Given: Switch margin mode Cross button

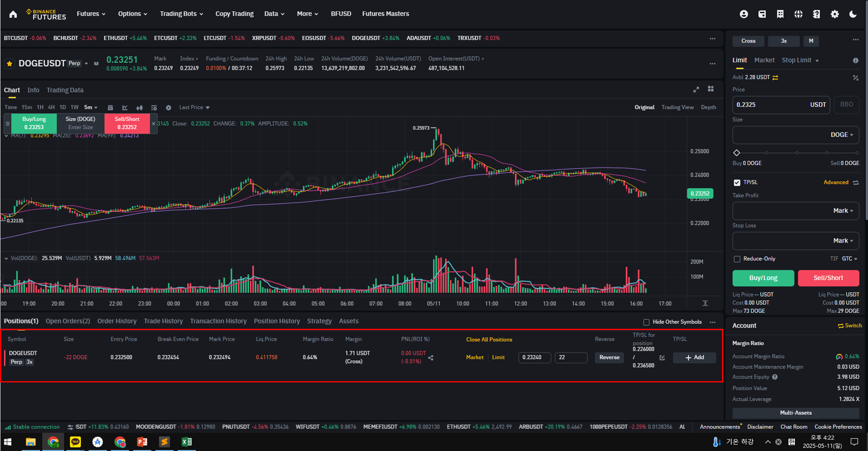Looking at the screenshot, I should (748, 41).
